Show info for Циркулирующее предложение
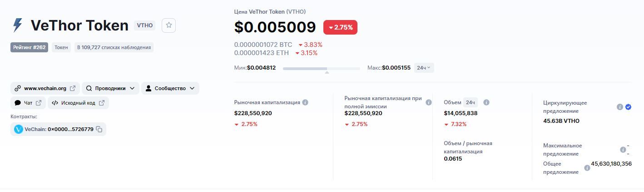Screen dimensions: 644x192 619,107
